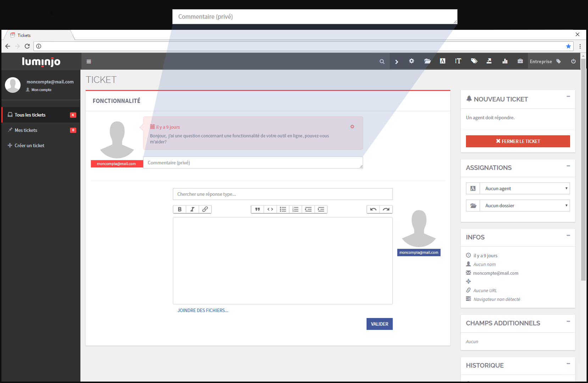Open the folders icon in top navigation
The image size is (588, 383).
(427, 61)
